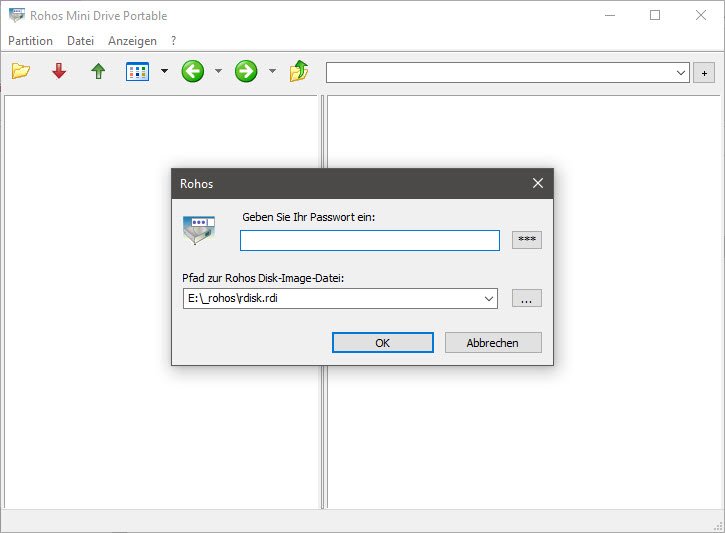Click the *** show password button

pyautogui.click(x=527, y=240)
